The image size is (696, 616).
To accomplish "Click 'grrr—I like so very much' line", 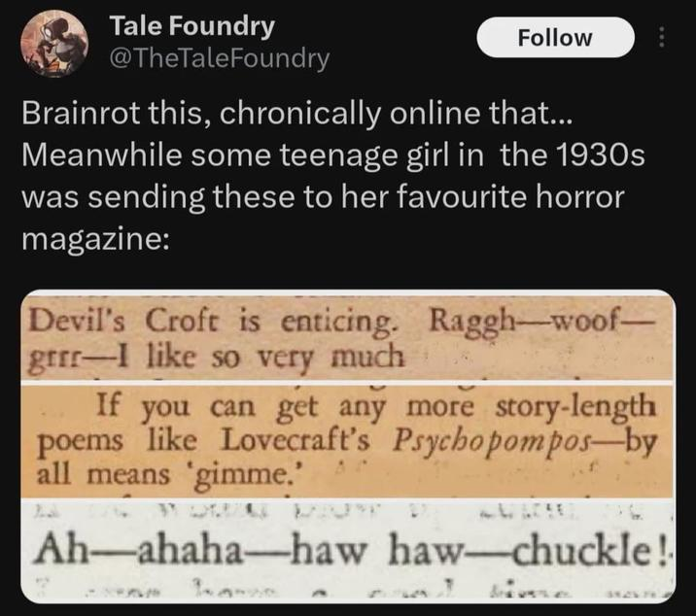I will [x=216, y=357].
